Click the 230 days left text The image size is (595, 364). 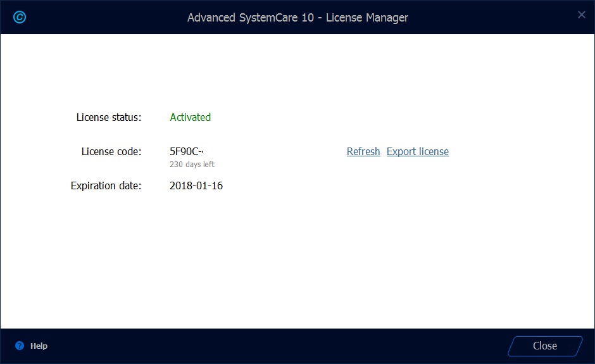[x=192, y=165]
